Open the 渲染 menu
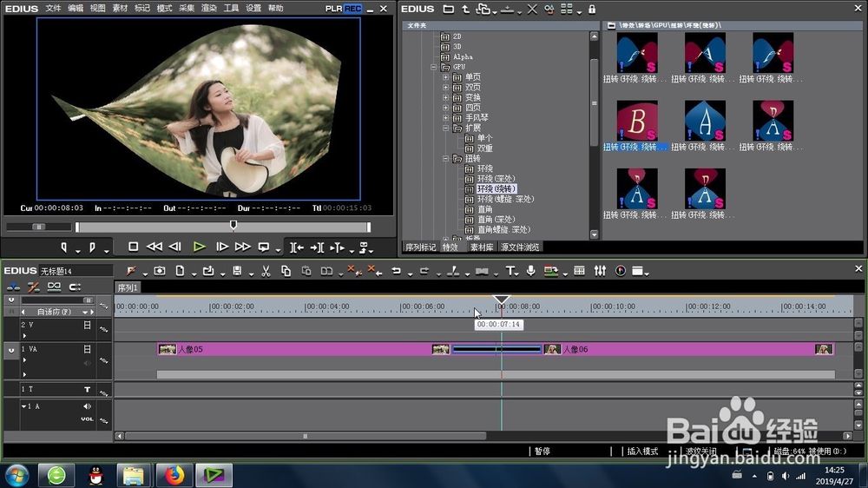The width and height of the screenshot is (868, 488). pos(208,9)
